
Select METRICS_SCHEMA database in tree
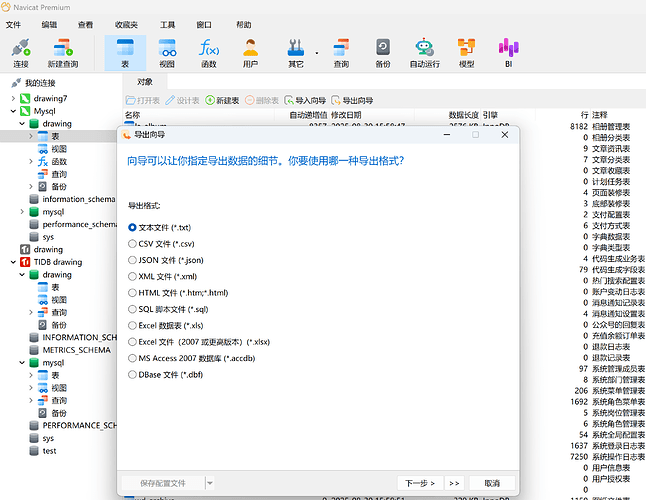point(76,350)
